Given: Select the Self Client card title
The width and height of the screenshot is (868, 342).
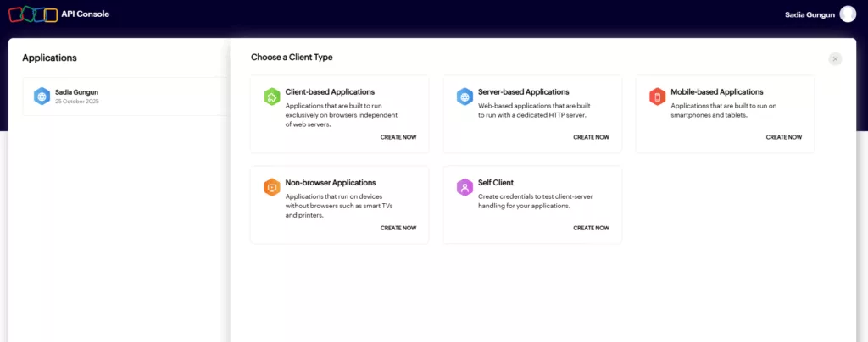Looking at the screenshot, I should click(496, 182).
